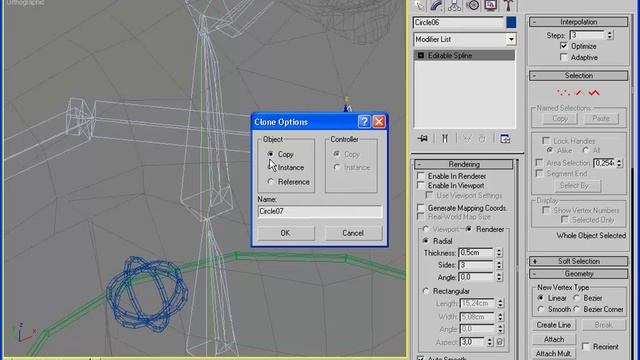Click the Thickness value field
The height and width of the screenshot is (360, 640).
coord(476,253)
